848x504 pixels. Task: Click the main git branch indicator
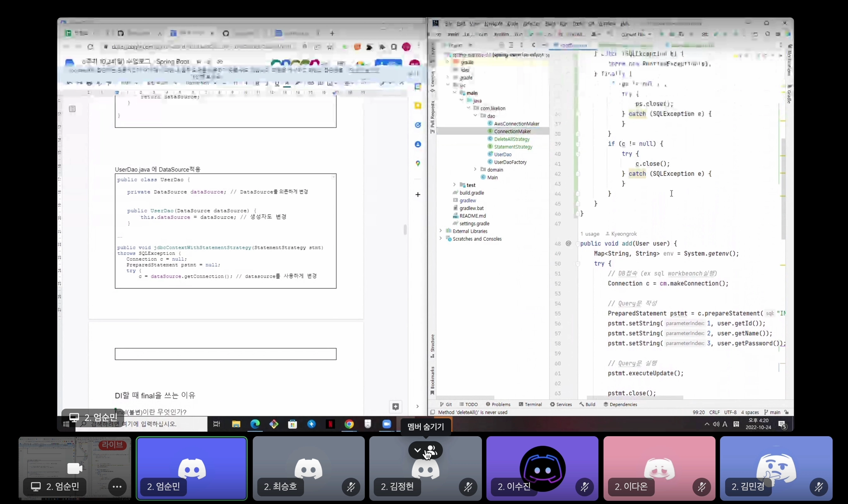click(x=772, y=412)
